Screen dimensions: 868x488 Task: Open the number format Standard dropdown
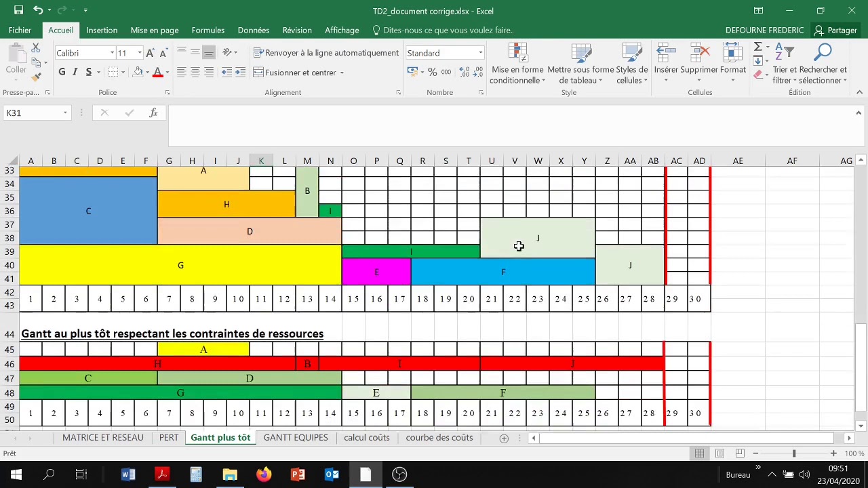coord(480,53)
